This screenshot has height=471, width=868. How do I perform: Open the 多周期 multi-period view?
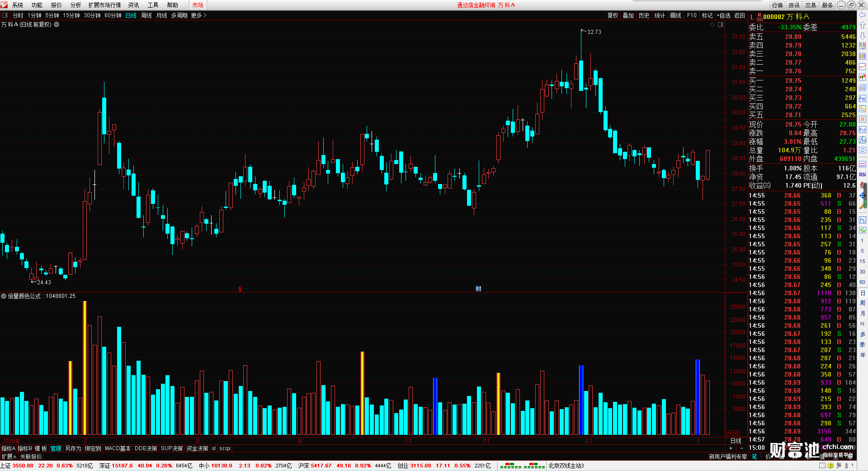[179, 15]
